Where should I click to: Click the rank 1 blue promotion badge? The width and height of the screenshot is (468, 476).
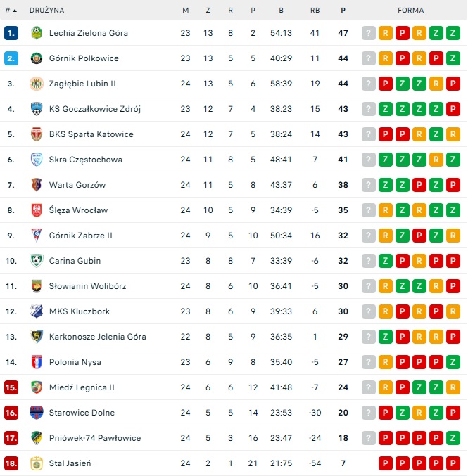pyautogui.click(x=11, y=33)
